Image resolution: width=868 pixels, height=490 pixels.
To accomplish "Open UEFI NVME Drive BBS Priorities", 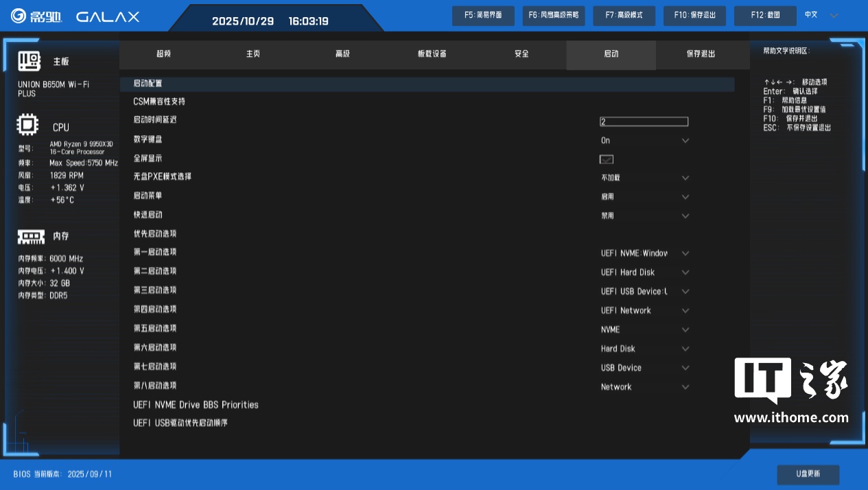I will (x=196, y=405).
